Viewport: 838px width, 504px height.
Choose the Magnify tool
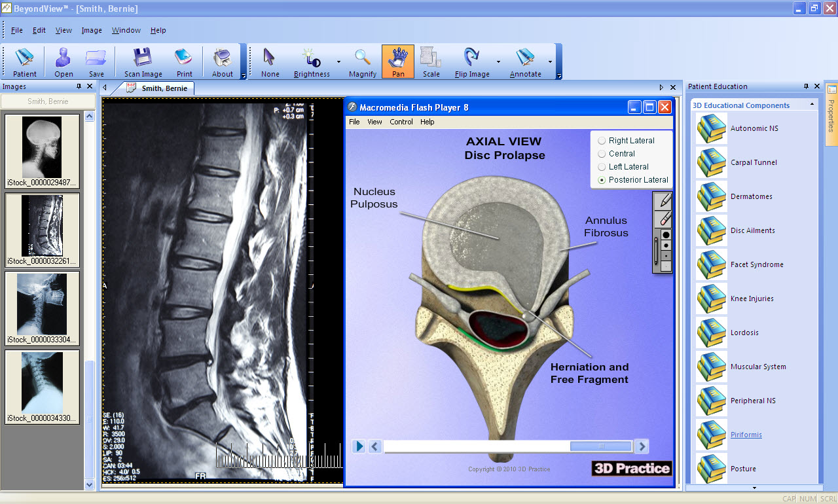363,63
